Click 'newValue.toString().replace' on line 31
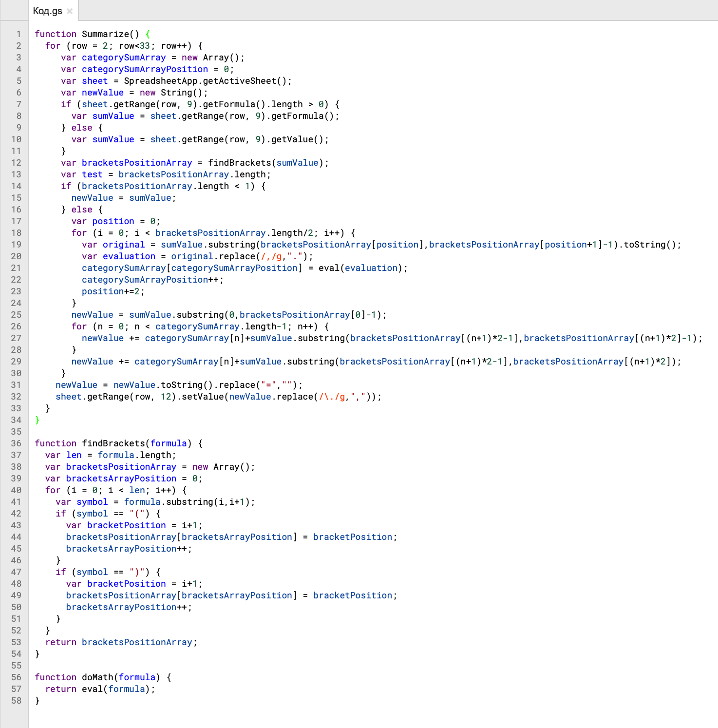Screen dimensions: 718x728 tap(184, 385)
